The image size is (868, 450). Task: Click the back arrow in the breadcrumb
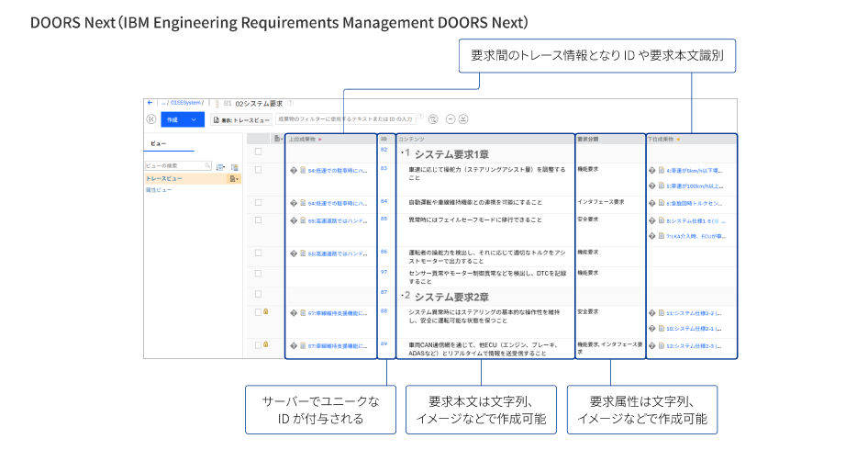coord(148,103)
